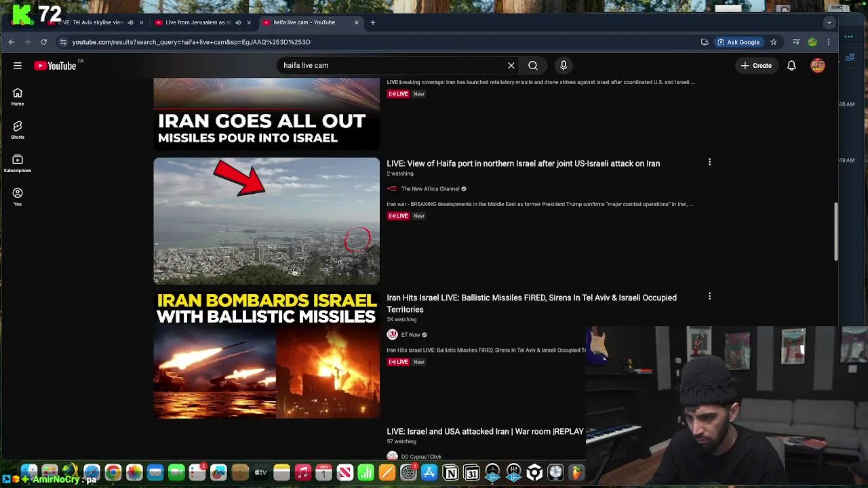Open Music app from the dock

(x=303, y=472)
